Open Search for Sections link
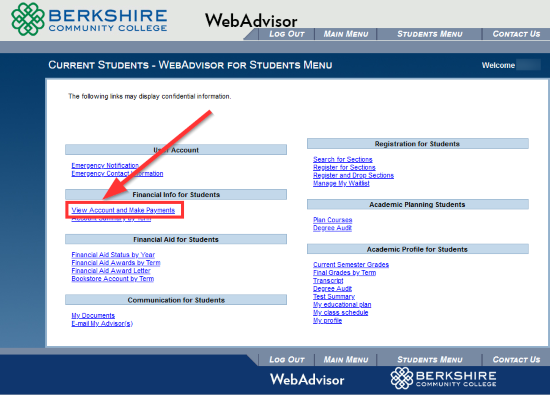Screen dimensions: 550x395 point(343,159)
